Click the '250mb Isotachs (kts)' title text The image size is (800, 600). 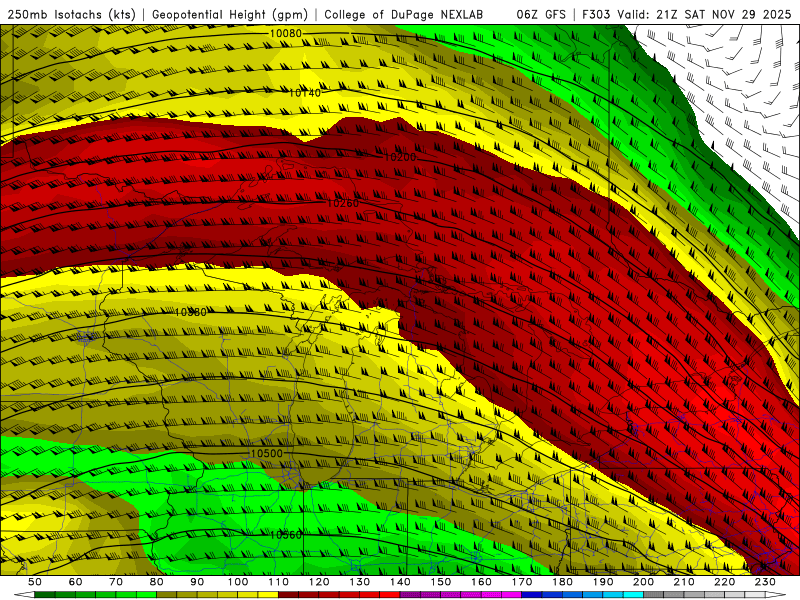[x=71, y=15]
